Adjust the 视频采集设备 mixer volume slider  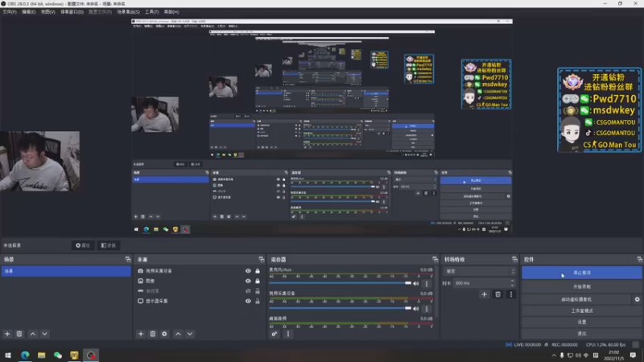coord(340,308)
